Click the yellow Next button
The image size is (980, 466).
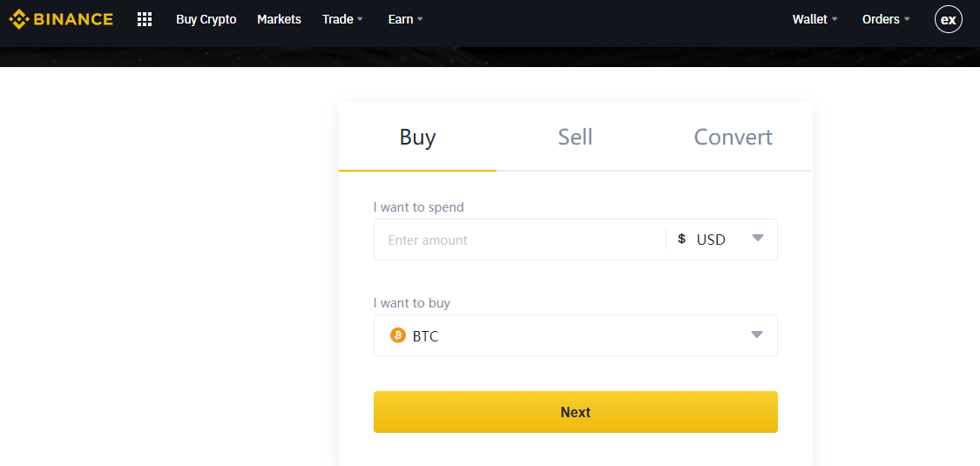[576, 412]
